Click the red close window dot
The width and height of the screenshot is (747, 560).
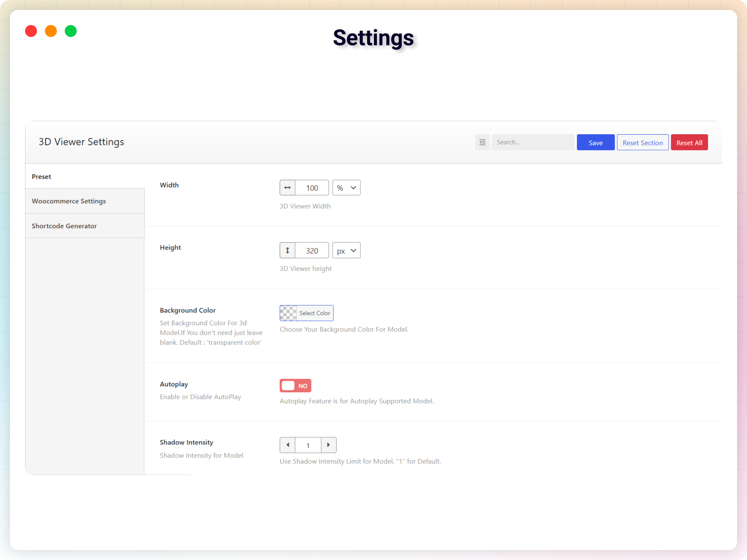click(31, 31)
